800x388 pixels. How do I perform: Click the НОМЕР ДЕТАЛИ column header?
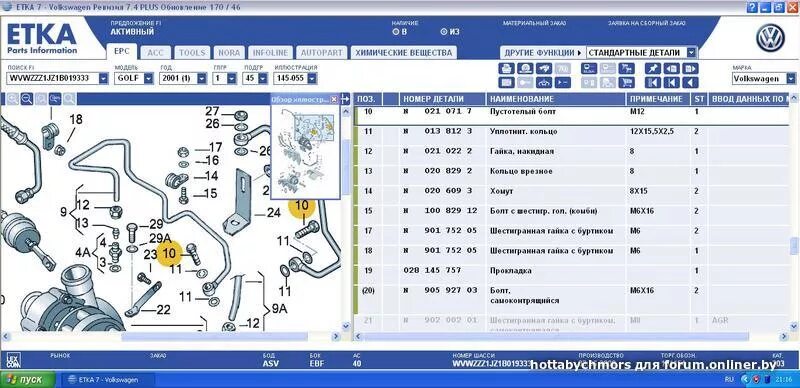click(x=442, y=99)
